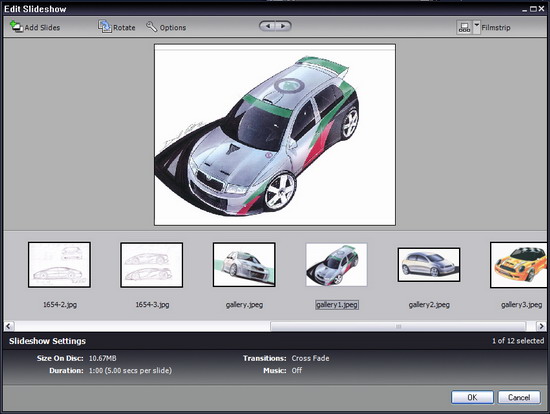This screenshot has height=414, width=550.
Task: Click the Filmstrip label
Action: pyautogui.click(x=496, y=27)
